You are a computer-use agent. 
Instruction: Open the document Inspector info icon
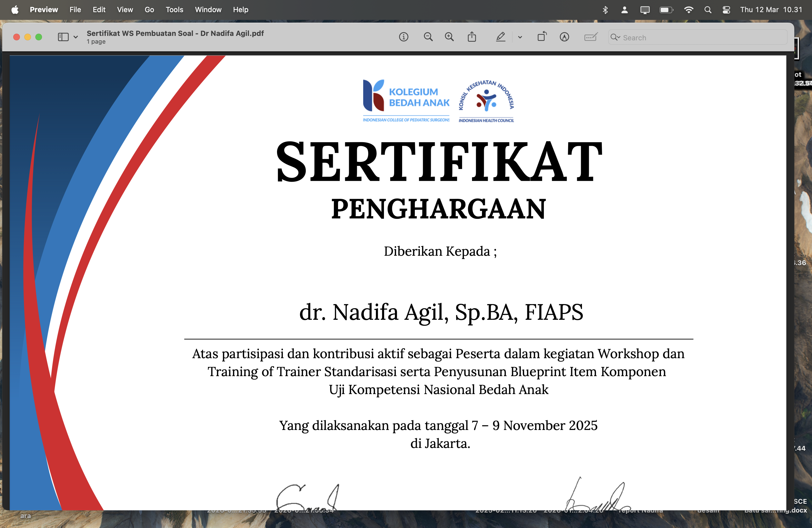pos(404,37)
